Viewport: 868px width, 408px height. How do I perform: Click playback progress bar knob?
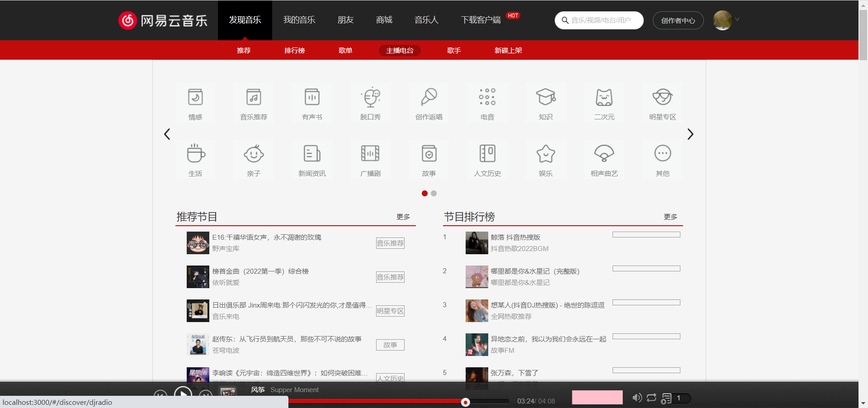click(x=465, y=402)
